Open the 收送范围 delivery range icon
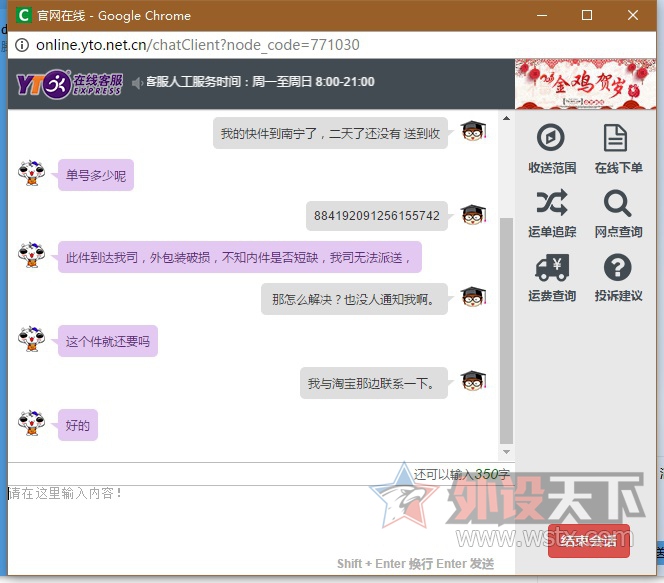This screenshot has width=664, height=583. tap(551, 139)
